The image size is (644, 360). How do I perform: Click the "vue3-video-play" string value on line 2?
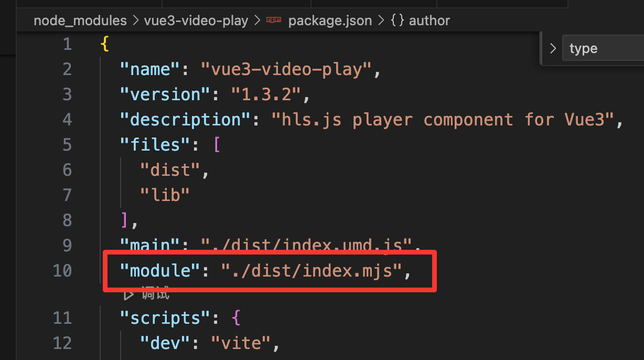[287, 69]
